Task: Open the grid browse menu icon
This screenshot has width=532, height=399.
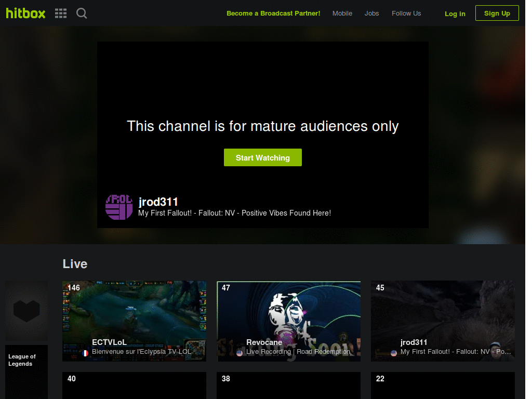Action: coord(61,13)
